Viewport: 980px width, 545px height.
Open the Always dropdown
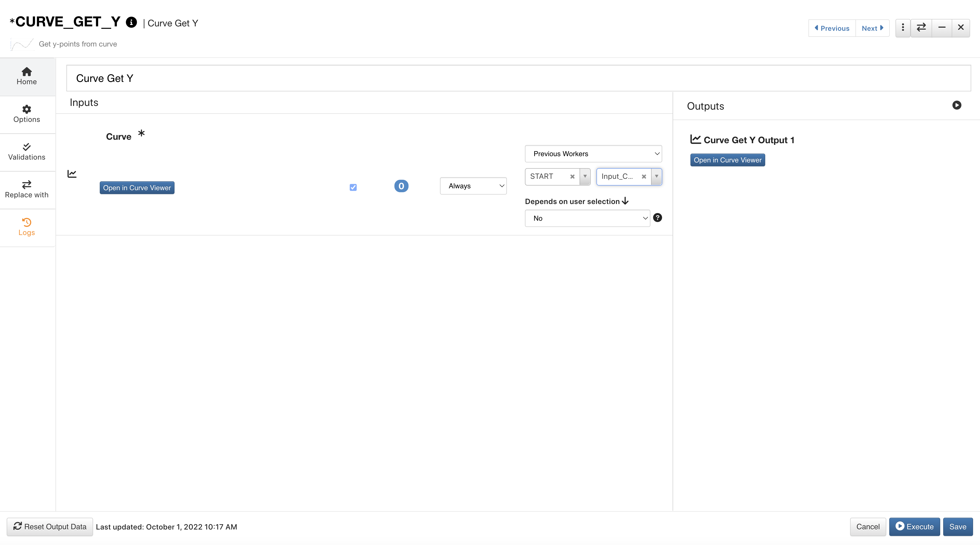click(x=473, y=186)
